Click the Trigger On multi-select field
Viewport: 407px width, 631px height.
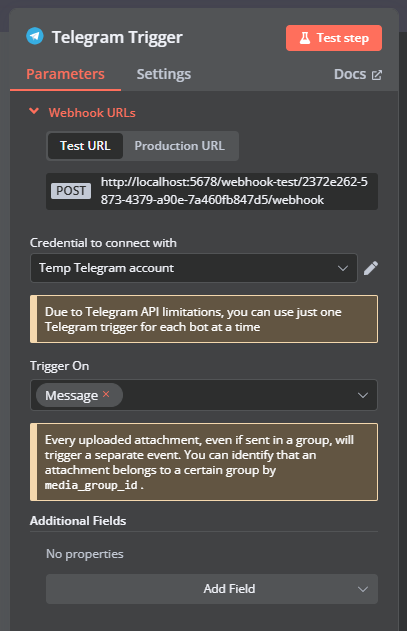(x=204, y=395)
